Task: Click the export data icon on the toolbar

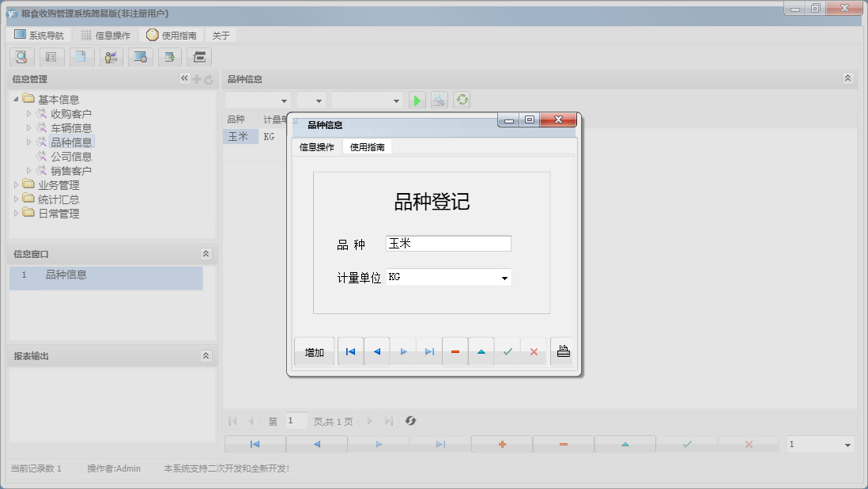Action: pyautogui.click(x=171, y=57)
